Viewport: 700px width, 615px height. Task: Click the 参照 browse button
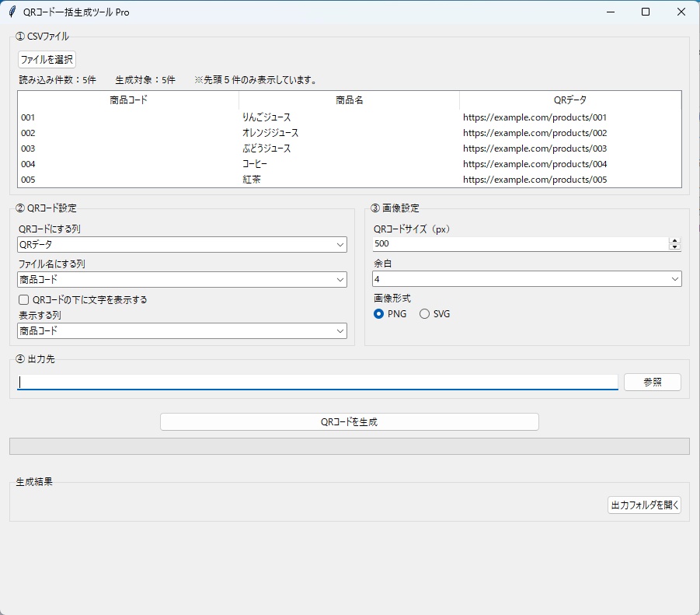[653, 383]
